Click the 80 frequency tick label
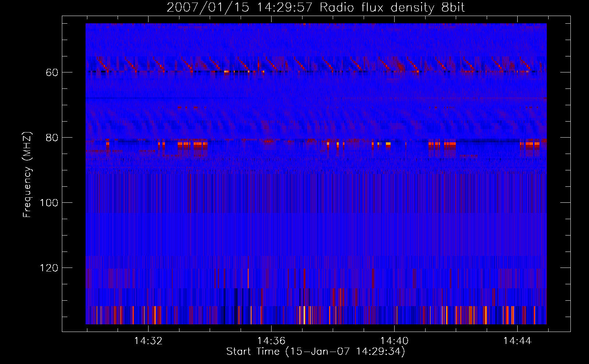 52,138
